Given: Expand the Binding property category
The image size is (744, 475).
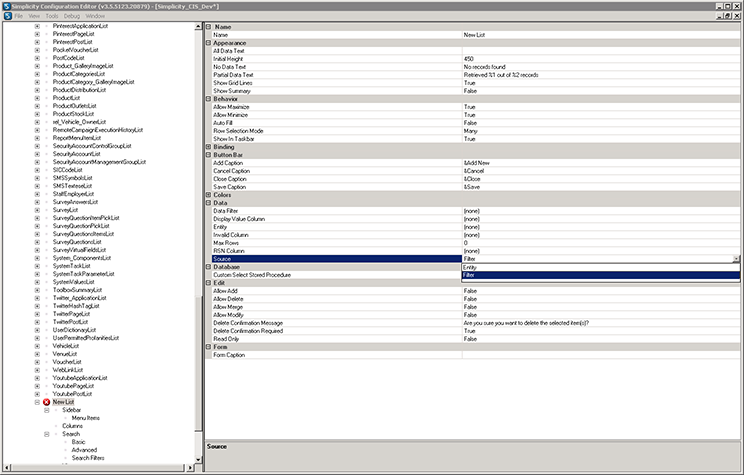Looking at the screenshot, I should (x=208, y=147).
